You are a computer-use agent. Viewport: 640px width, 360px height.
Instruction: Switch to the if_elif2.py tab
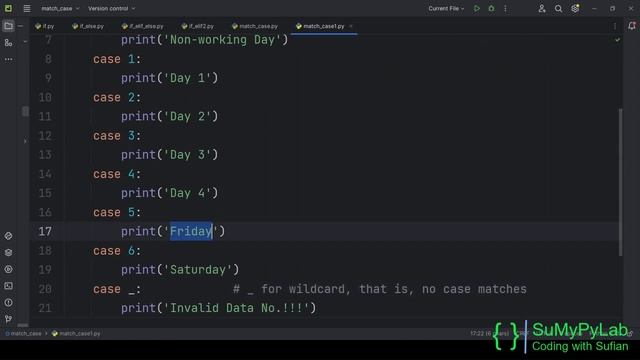tap(198, 26)
